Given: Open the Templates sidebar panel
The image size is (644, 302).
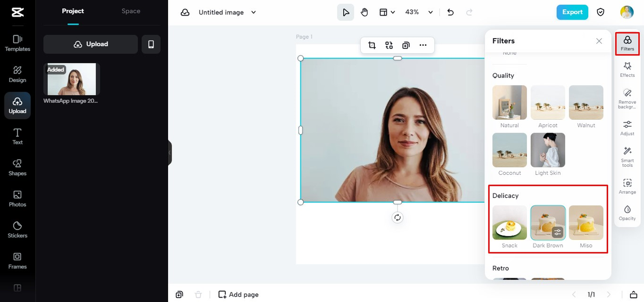Looking at the screenshot, I should pyautogui.click(x=17, y=43).
